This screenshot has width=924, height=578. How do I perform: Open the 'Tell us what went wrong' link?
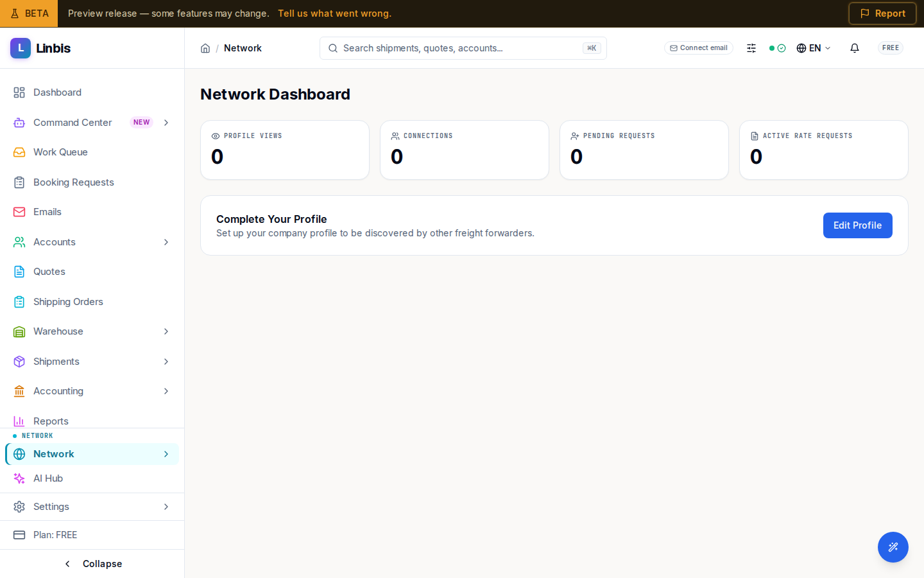(334, 13)
